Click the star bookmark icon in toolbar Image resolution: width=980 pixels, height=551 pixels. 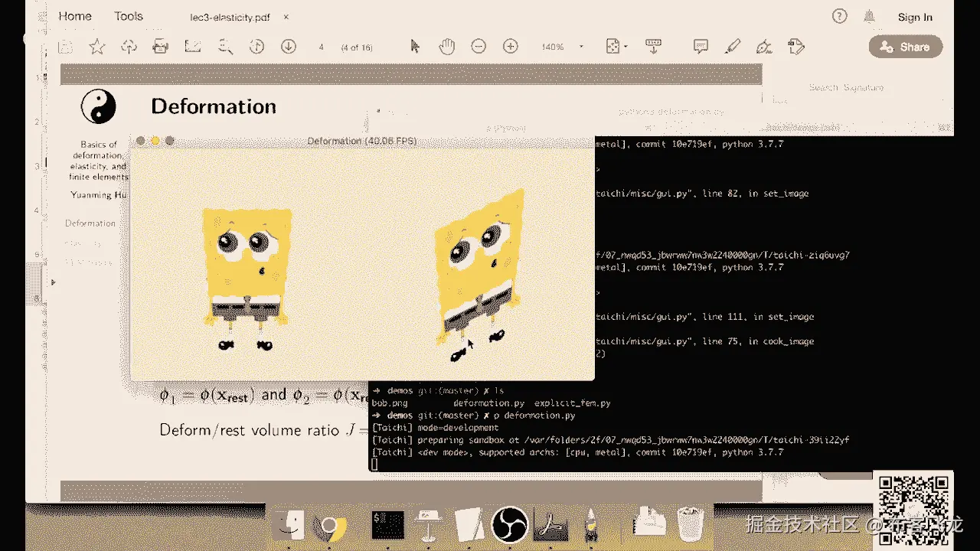(x=97, y=47)
